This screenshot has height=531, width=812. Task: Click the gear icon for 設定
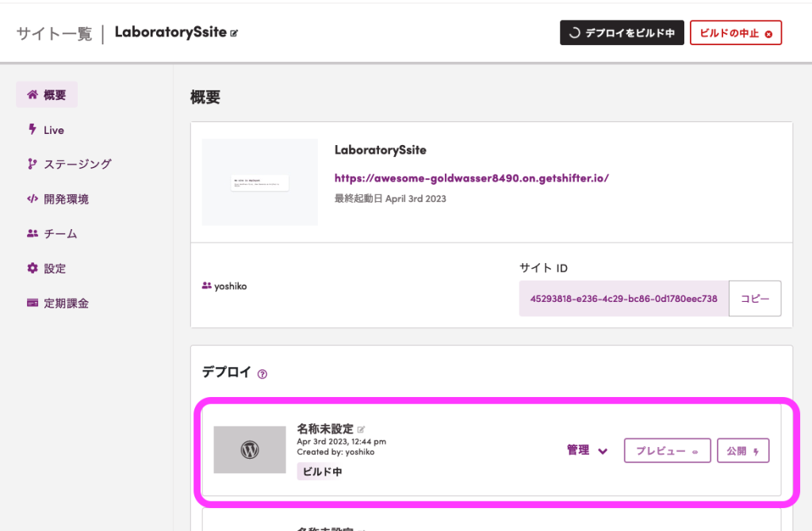[32, 268]
